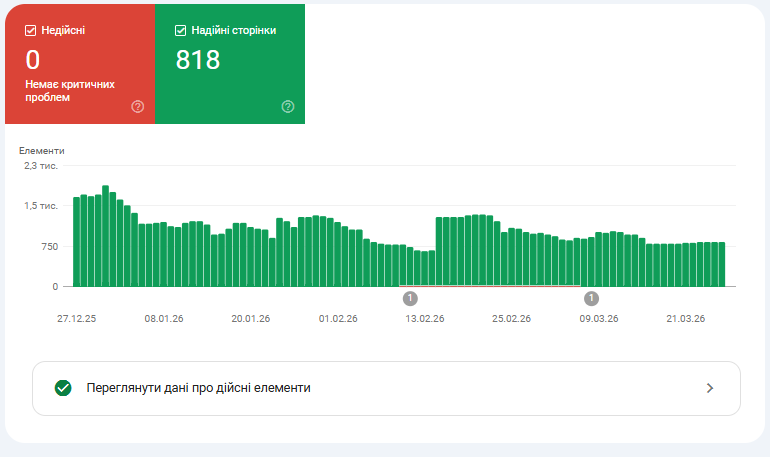Image resolution: width=770 pixels, height=457 pixels.
Task: Click the 13.02.26 date label
Action: (425, 319)
